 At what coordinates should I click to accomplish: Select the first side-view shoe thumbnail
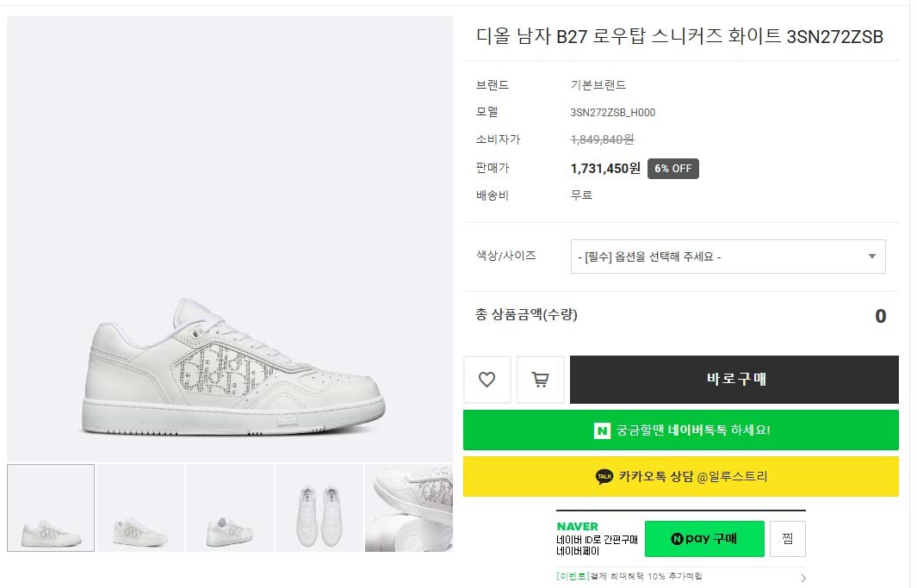coord(51,508)
